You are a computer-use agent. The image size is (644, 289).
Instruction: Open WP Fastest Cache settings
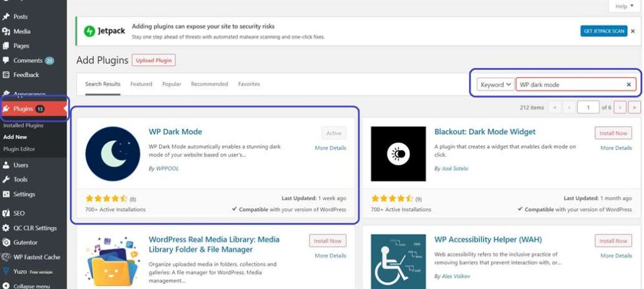(x=36, y=258)
